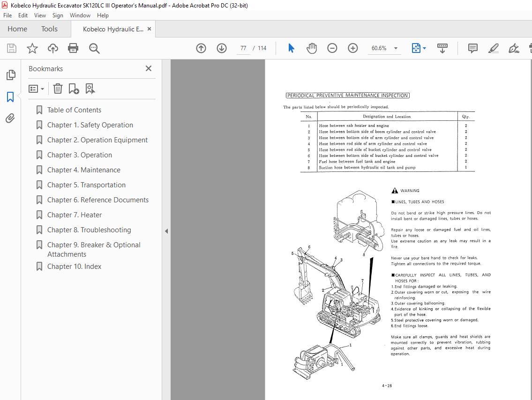This screenshot has width=532, height=400.
Task: Go to next page arrow
Action: click(x=222, y=48)
